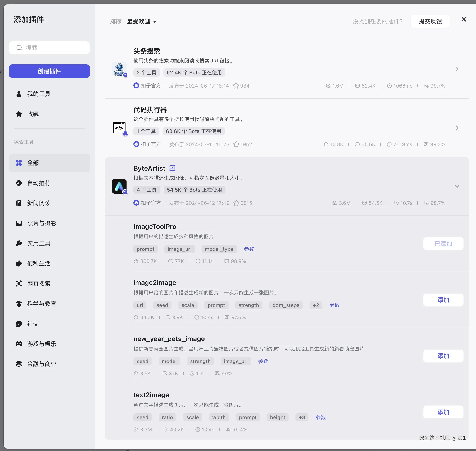Click 提交反馈 feedback button
This screenshot has width=476, height=451.
(x=430, y=21)
